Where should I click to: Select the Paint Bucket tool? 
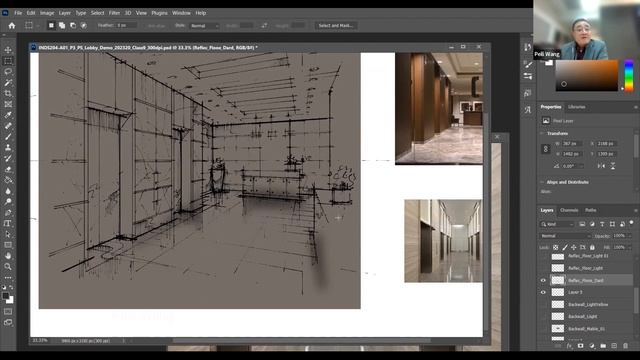(8, 180)
